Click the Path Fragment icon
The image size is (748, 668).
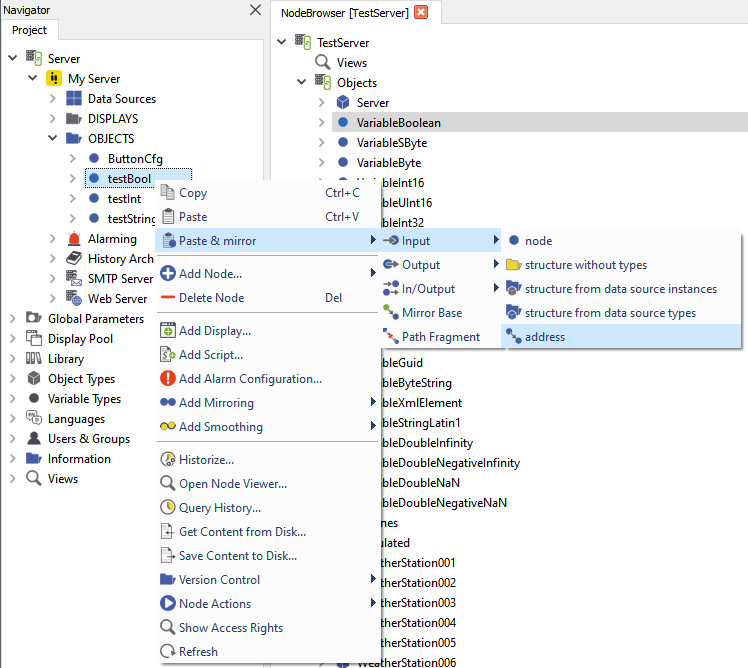391,336
